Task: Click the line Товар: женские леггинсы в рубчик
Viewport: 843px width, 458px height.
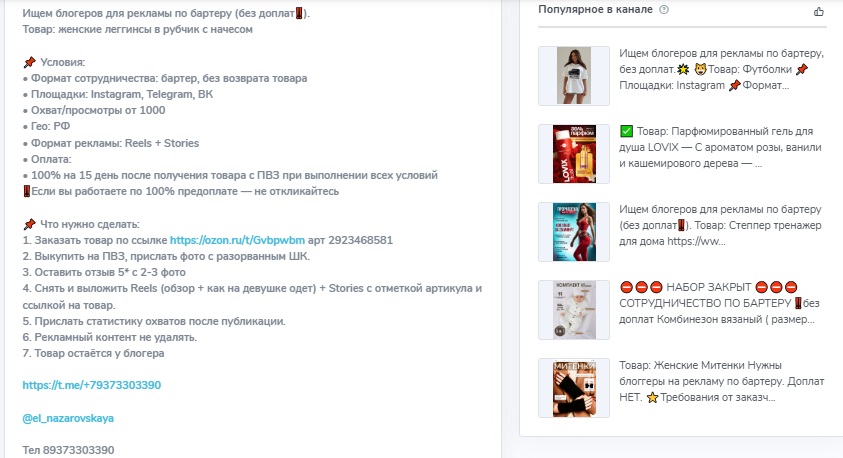Action: 137,29
